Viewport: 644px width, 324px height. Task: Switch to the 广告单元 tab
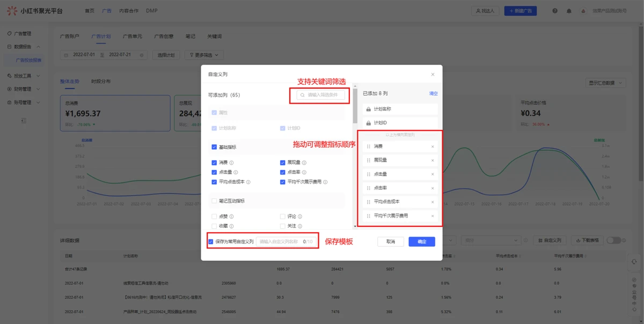pos(132,37)
